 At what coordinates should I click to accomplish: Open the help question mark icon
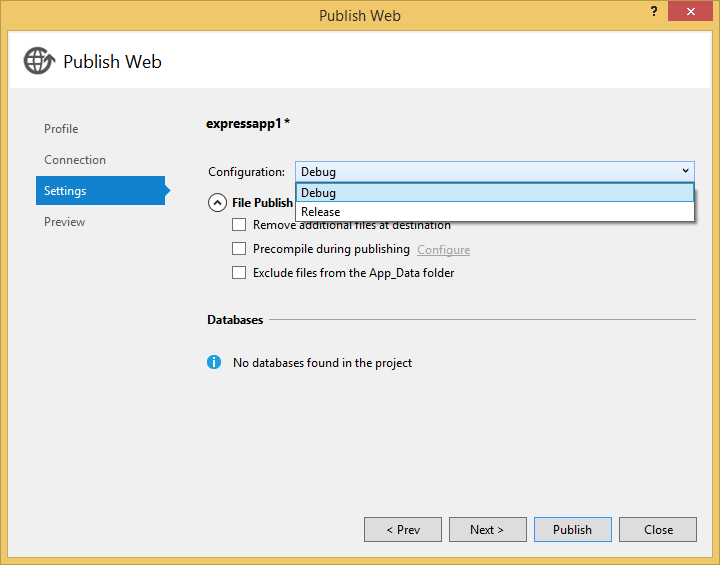654,12
